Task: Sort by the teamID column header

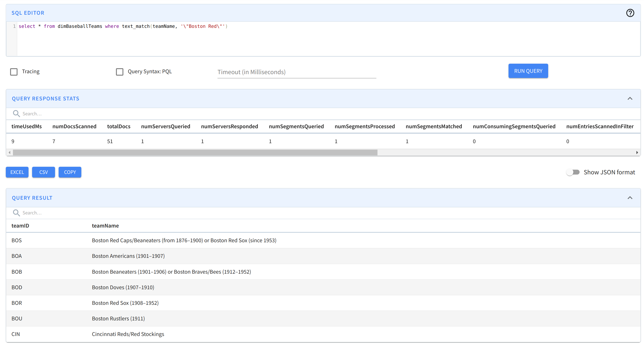Action: click(20, 226)
